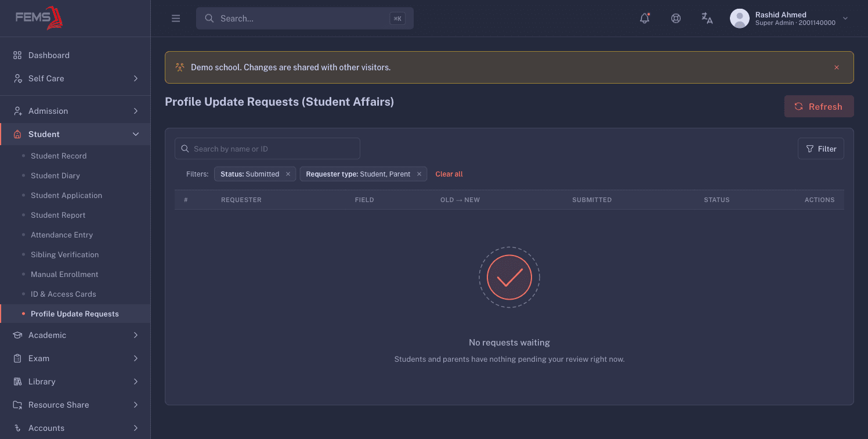Image resolution: width=868 pixels, height=439 pixels.
Task: Open Student Record in sidebar
Action: tap(75, 156)
